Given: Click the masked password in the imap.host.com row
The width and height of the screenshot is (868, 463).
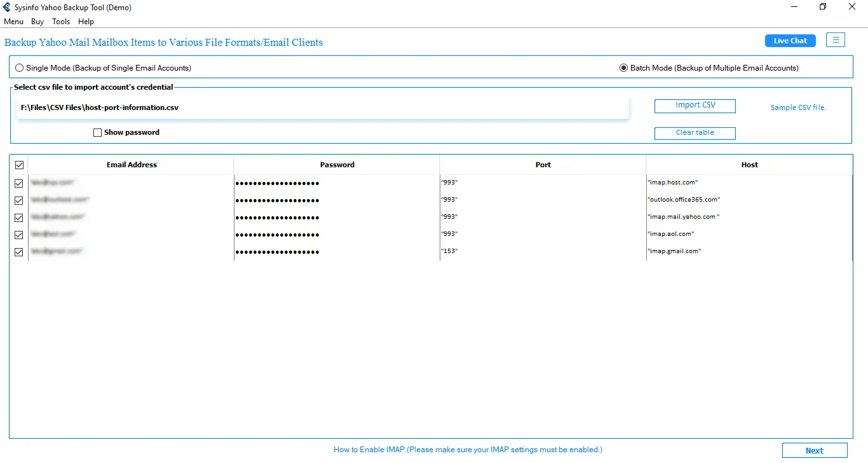Looking at the screenshot, I should tap(337, 183).
